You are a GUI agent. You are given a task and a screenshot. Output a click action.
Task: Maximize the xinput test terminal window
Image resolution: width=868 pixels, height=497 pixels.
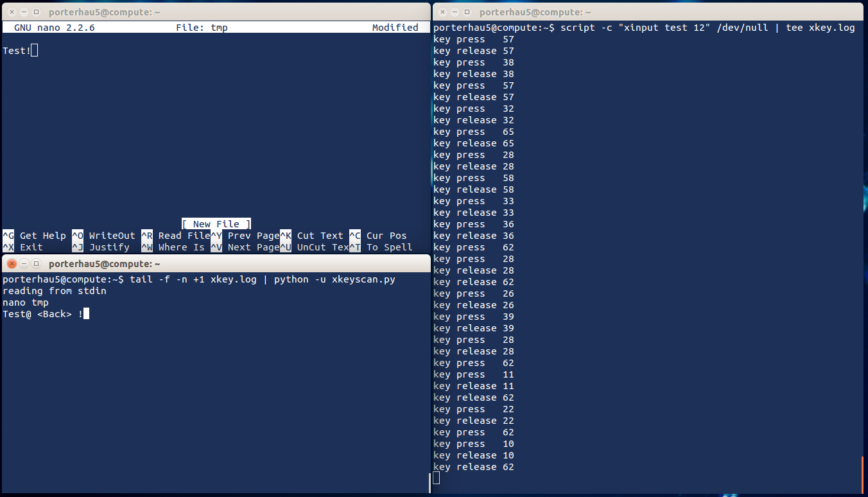(x=467, y=12)
